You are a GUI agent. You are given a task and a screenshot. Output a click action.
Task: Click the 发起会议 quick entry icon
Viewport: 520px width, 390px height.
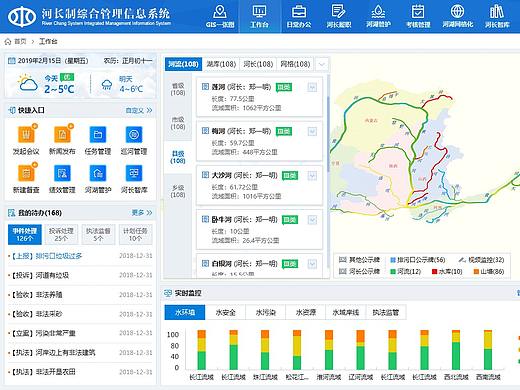26,135
